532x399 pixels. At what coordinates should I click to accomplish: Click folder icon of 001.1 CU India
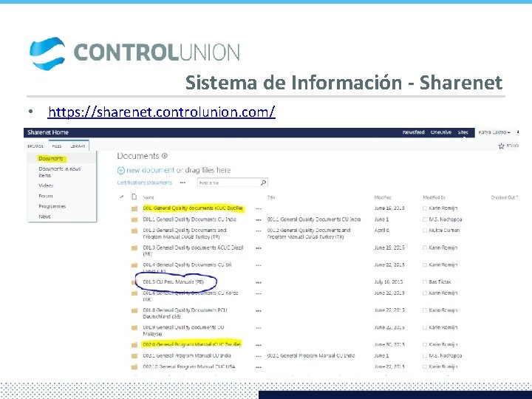(x=134, y=220)
